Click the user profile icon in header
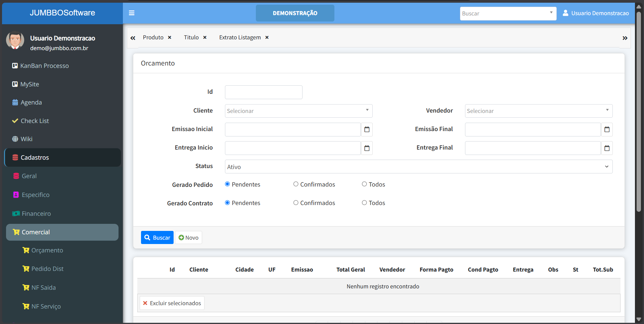 click(x=565, y=13)
